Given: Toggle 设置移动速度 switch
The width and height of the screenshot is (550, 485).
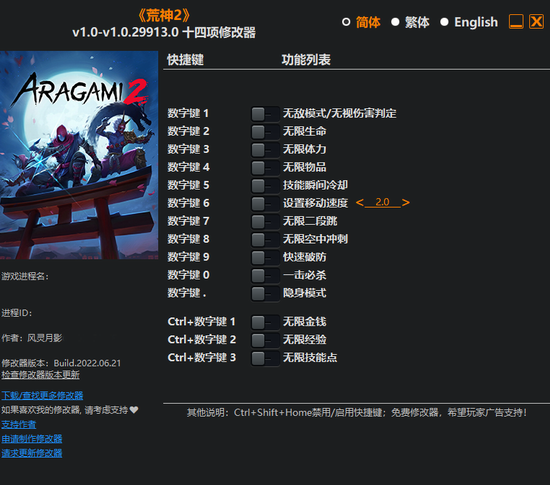Looking at the screenshot, I should point(265,203).
